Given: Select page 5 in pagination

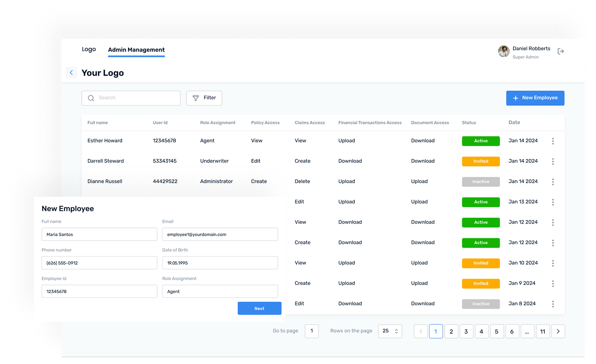Looking at the screenshot, I should (x=497, y=331).
